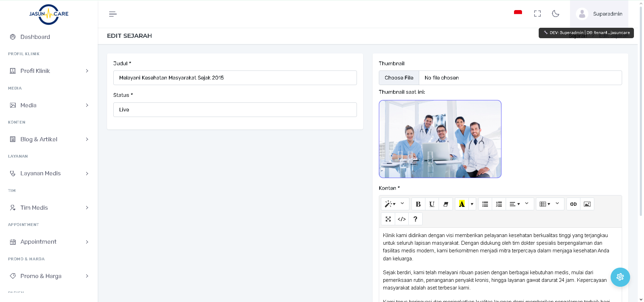Screen dimensions: 644x302
Task: Click the Choose File button for Thumbnail
Action: pyautogui.click(x=399, y=78)
